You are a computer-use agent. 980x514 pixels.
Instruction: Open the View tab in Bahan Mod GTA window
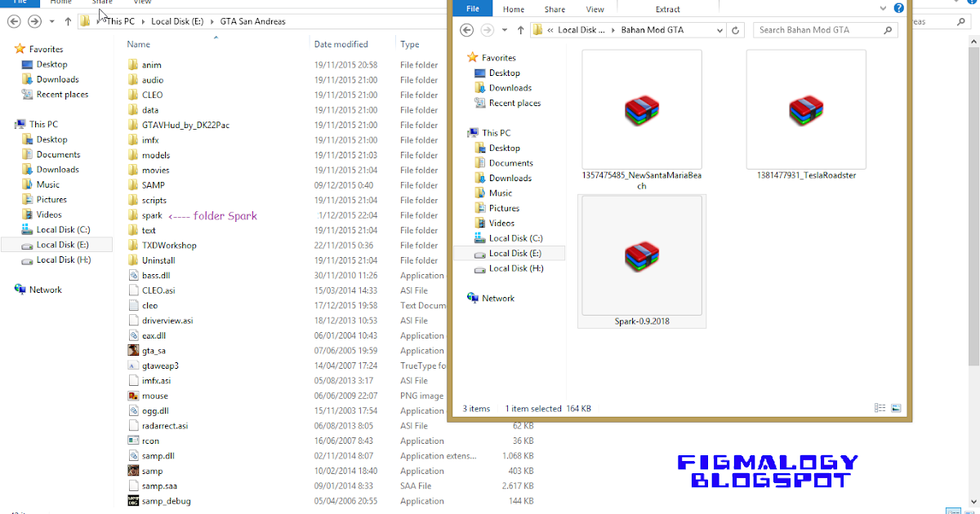pos(595,9)
